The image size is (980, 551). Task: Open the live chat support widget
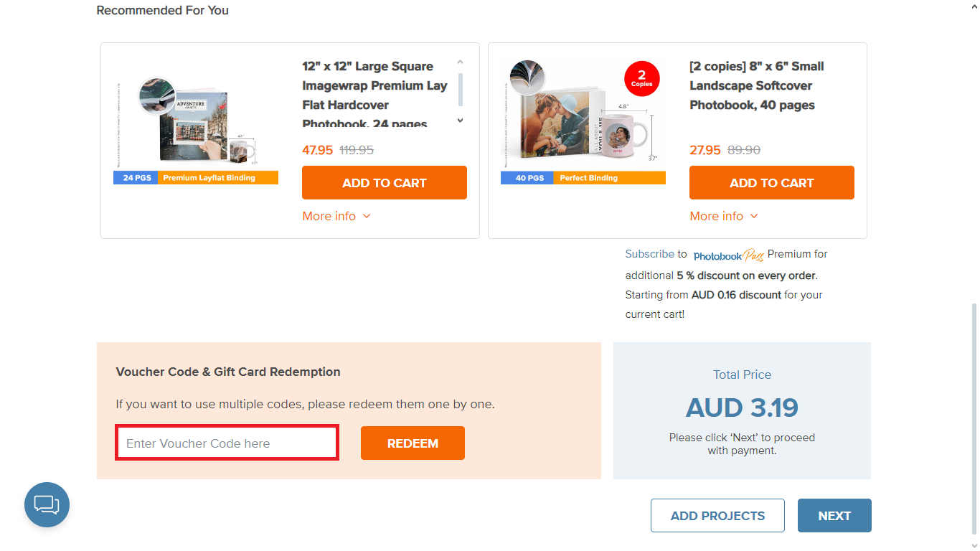click(x=47, y=504)
